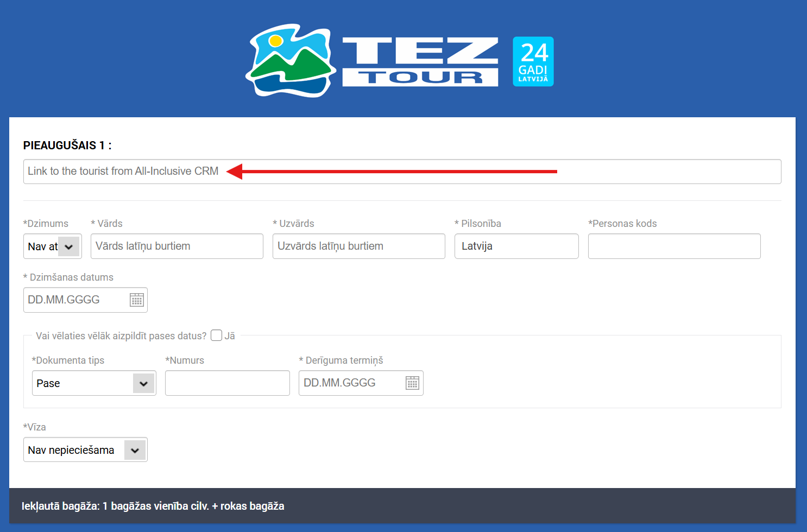807x532 pixels.
Task: Click the Uzvārds surname input
Action: tap(358, 246)
